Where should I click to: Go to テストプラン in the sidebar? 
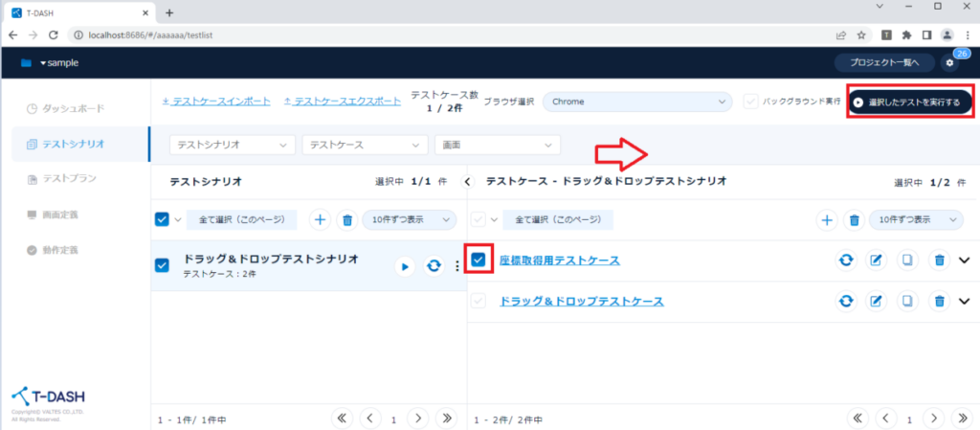pos(69,179)
